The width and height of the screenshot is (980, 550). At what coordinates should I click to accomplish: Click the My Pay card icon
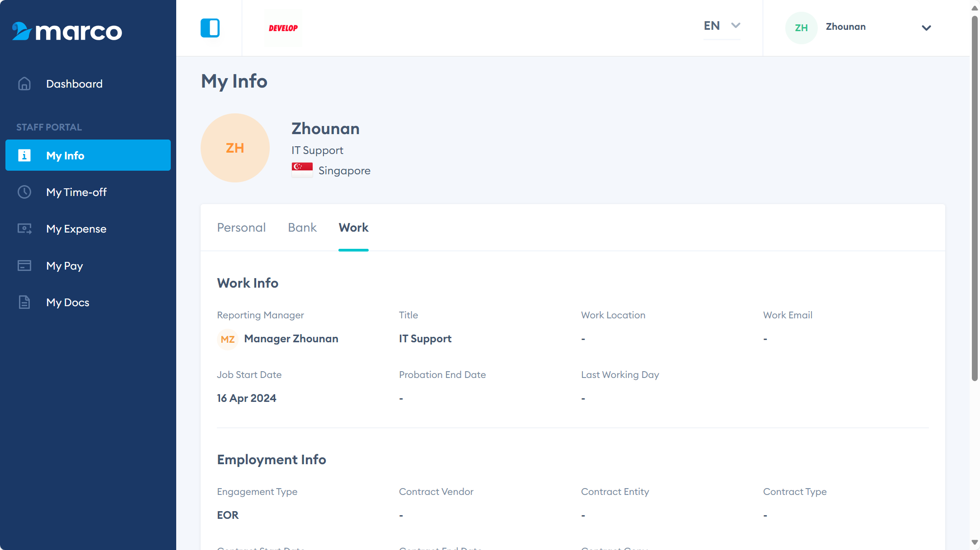pyautogui.click(x=24, y=266)
